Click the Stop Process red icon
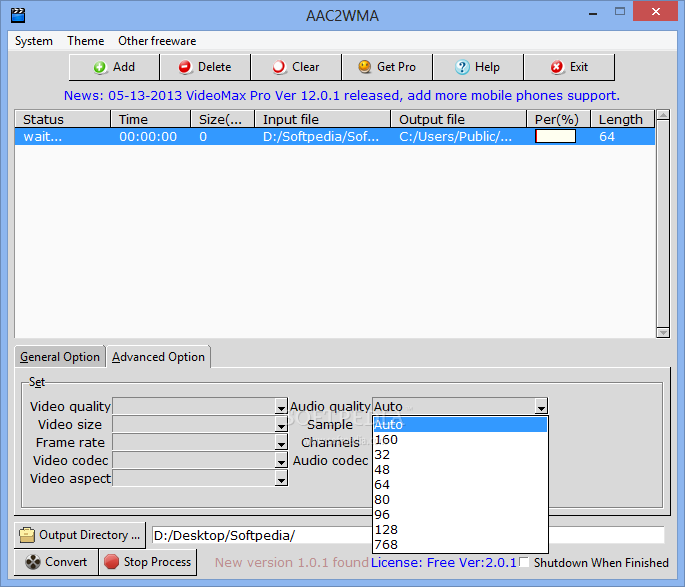Viewport: 685px width, 587px height. pos(111,562)
